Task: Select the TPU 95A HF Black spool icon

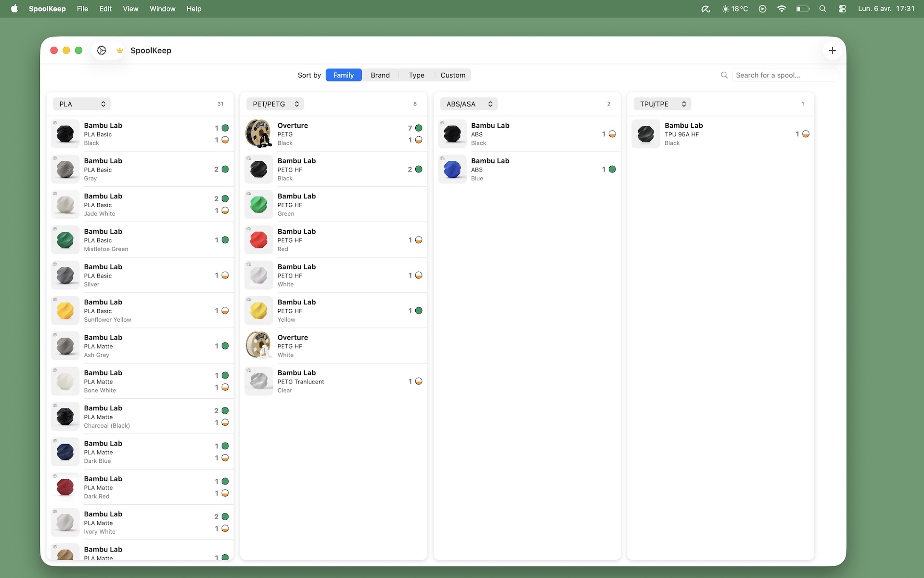Action: coord(646,134)
